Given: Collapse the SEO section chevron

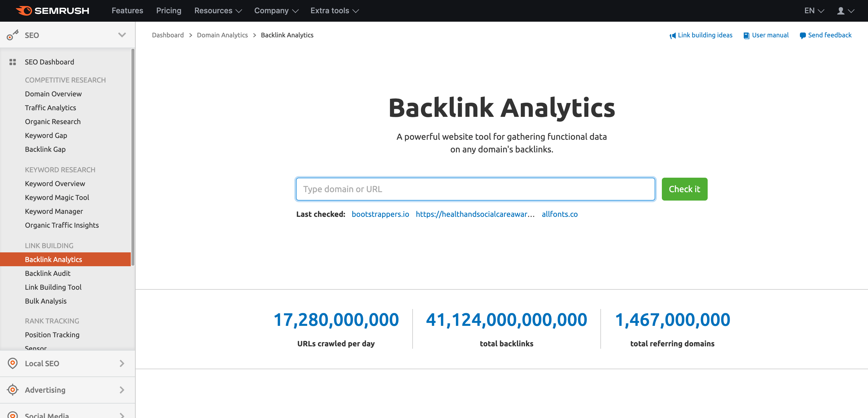Looking at the screenshot, I should coord(122,35).
